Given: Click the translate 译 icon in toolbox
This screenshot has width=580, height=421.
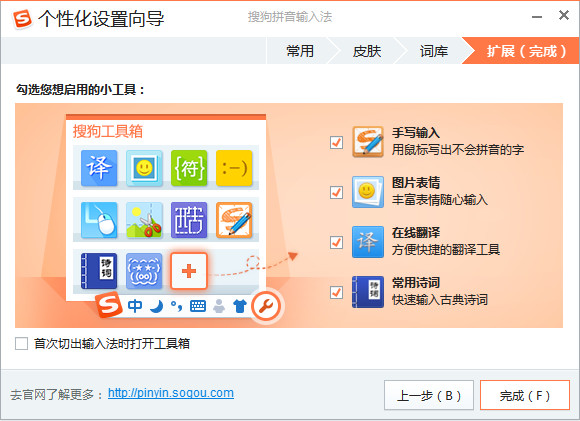Looking at the screenshot, I should click(99, 168).
